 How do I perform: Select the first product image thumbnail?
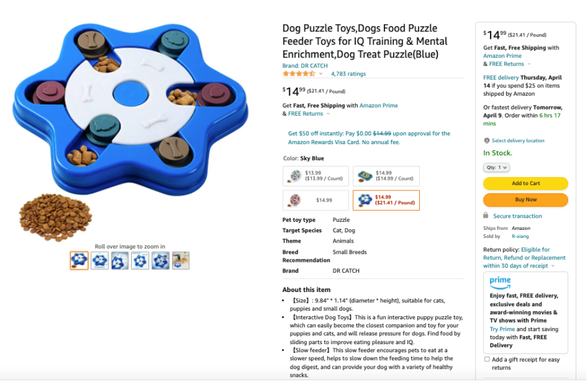click(x=79, y=260)
